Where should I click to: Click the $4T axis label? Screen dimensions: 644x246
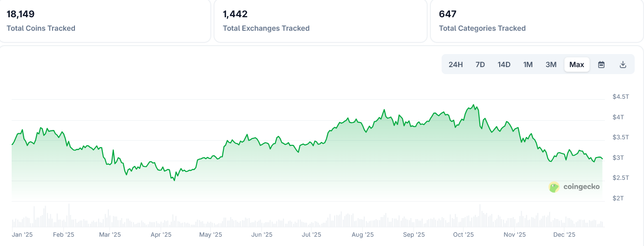pyautogui.click(x=618, y=117)
